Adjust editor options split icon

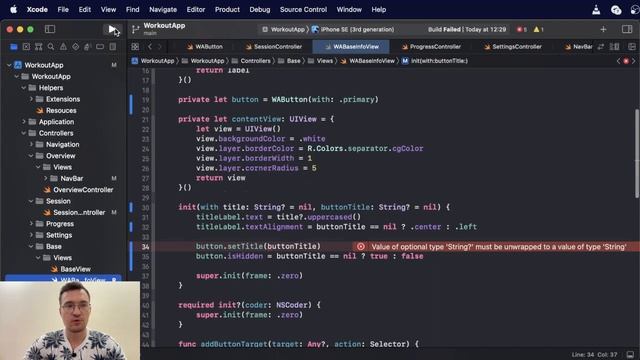tap(614, 47)
